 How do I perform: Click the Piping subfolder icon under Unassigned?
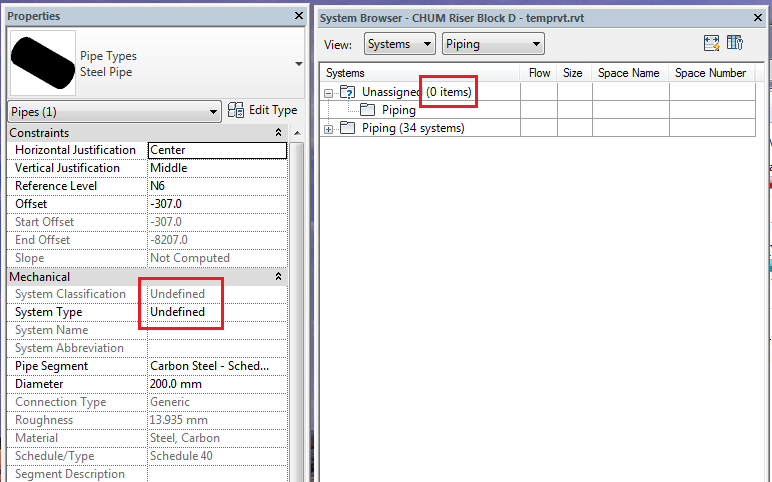tap(367, 109)
